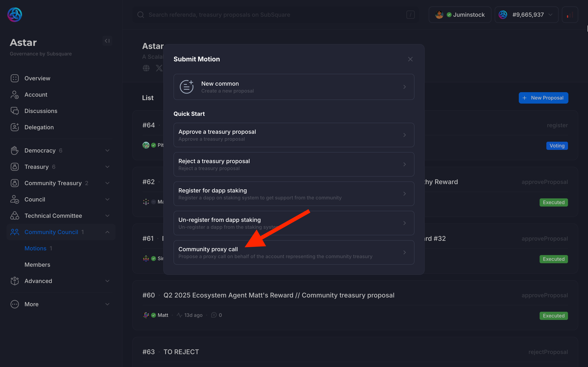Click the New common proposal icon in the modal
588x367 pixels.
186,87
